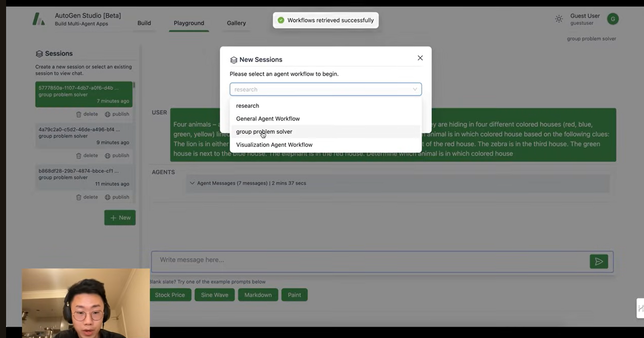This screenshot has height=338, width=644.
Task: Delete the 5777850a session
Action: 87,114
